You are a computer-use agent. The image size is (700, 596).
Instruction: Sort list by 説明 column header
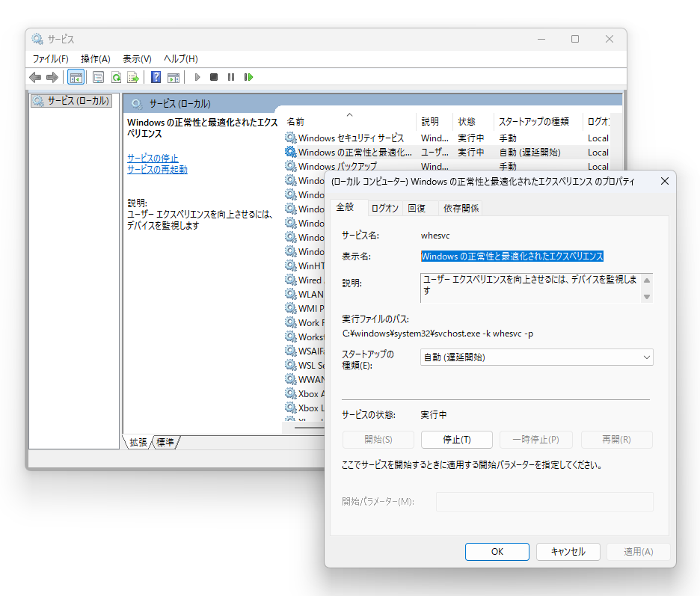tap(434, 121)
